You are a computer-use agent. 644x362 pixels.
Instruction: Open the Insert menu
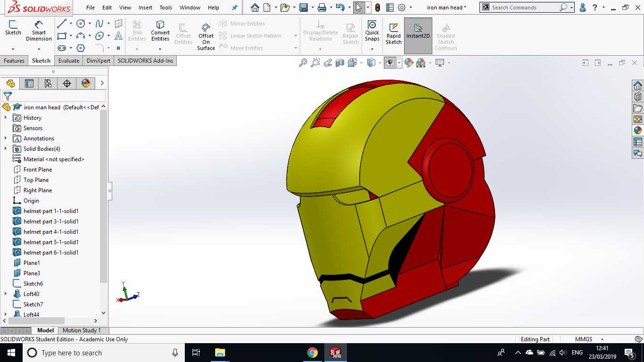pyautogui.click(x=145, y=8)
